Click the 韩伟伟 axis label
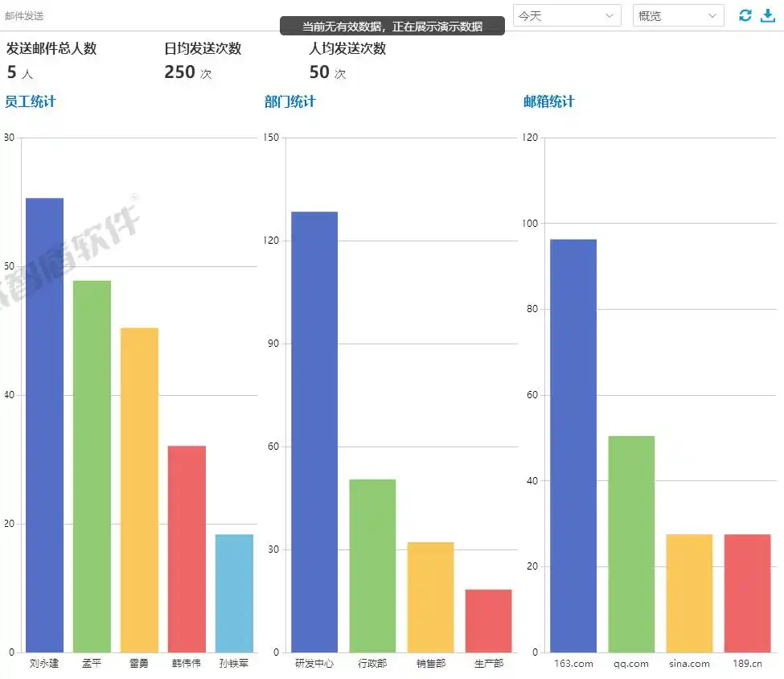Viewport: 784px width, 679px height. (187, 664)
